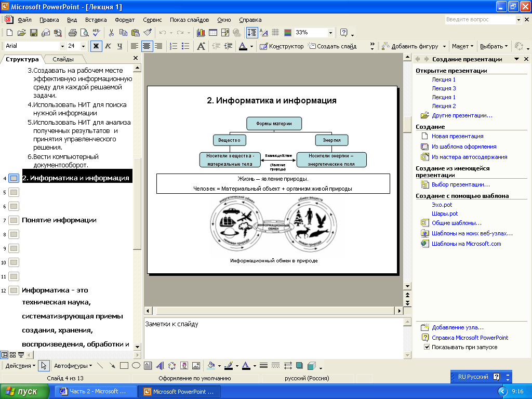Open the Arial font dropdown
The image size is (532, 399).
point(62,46)
